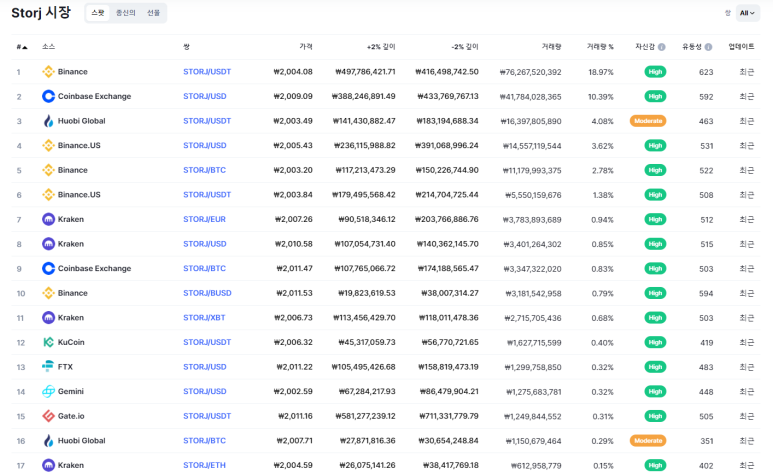Click the Kraken logo in row 11
This screenshot has height=475, width=773.
(x=48, y=318)
